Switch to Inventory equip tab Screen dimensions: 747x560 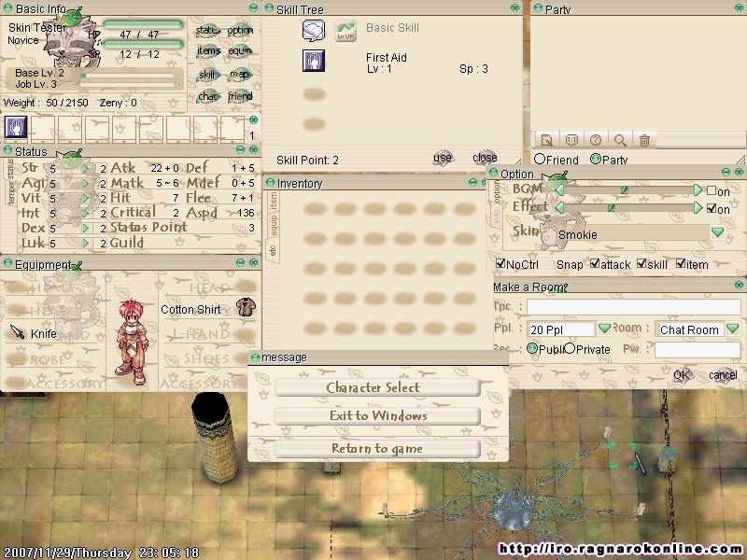click(274, 226)
